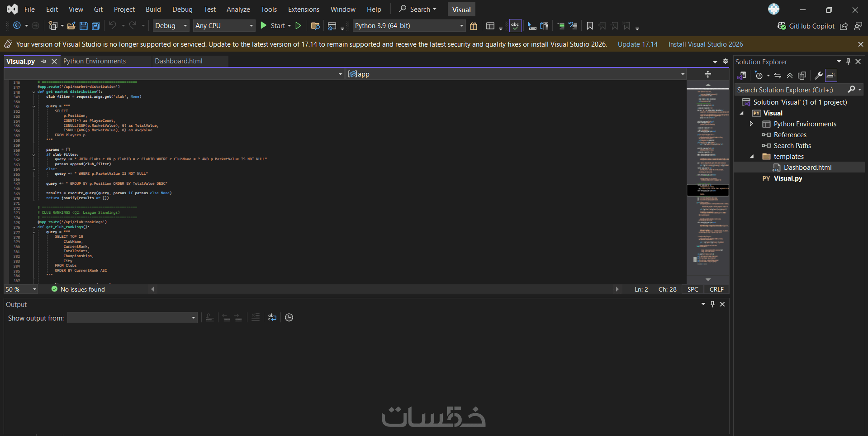
Task: Toggle the Preview Selected Items button
Action: (x=831, y=76)
